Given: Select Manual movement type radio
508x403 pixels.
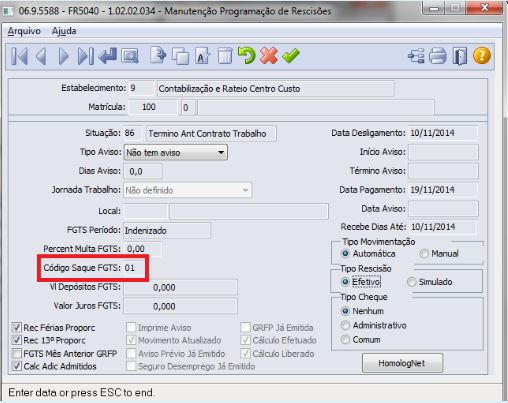Looking at the screenshot, I should pos(424,254).
